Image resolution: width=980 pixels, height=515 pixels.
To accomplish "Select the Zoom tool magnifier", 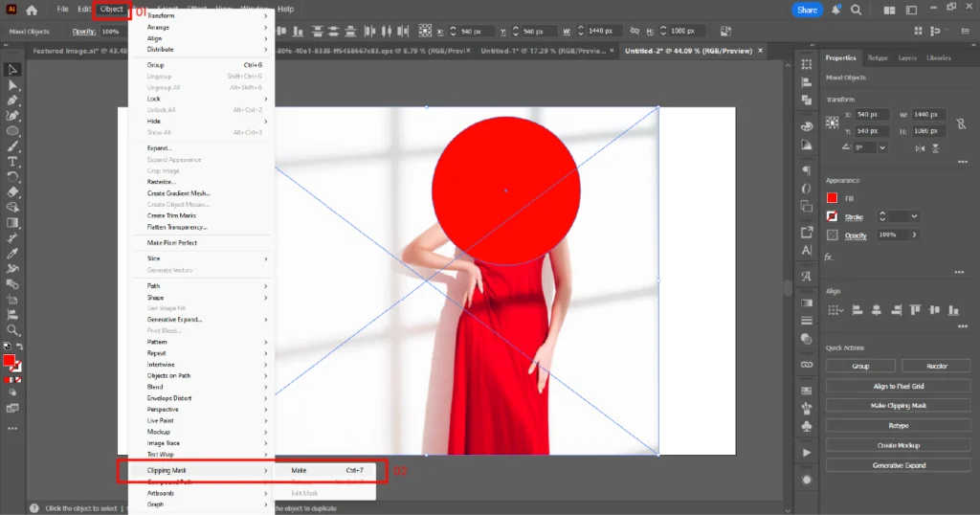I will pyautogui.click(x=12, y=330).
